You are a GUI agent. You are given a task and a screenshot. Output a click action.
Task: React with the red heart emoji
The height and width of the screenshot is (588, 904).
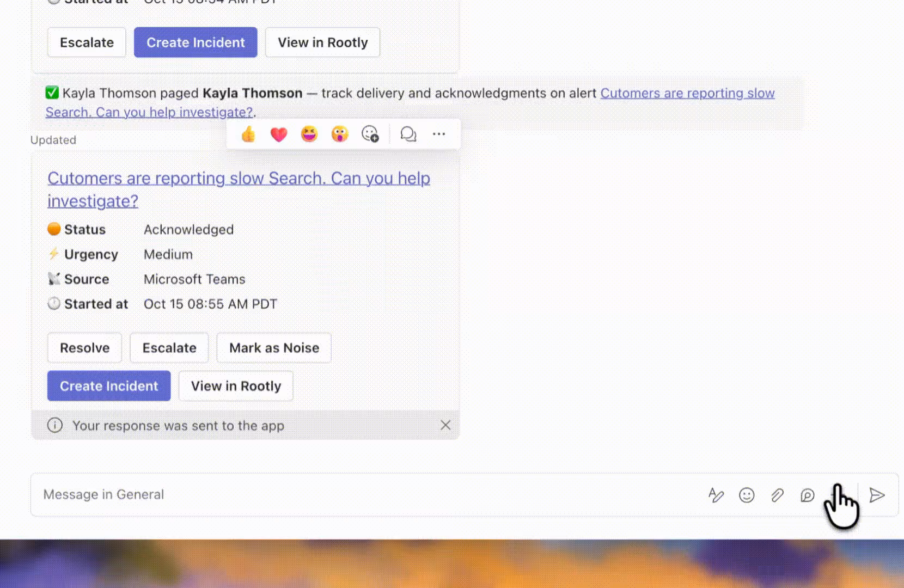[x=279, y=134]
